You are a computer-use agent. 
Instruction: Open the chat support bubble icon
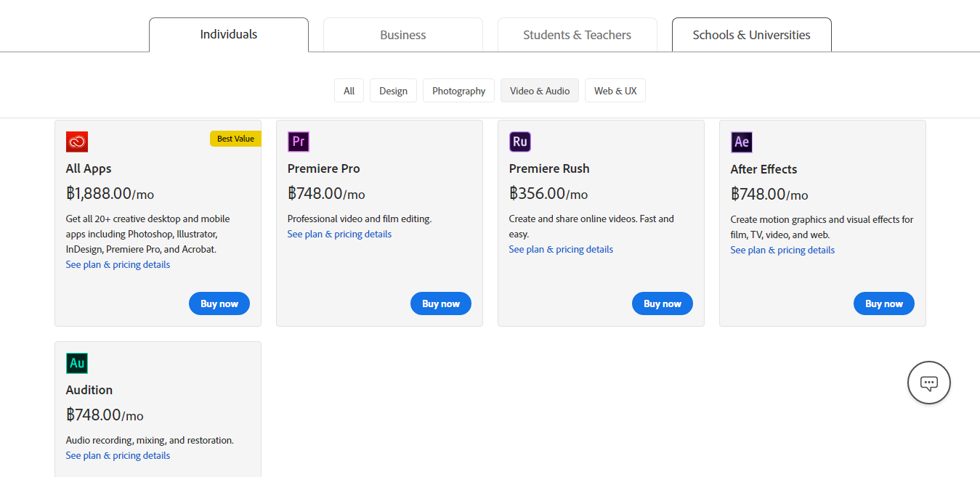pos(929,383)
